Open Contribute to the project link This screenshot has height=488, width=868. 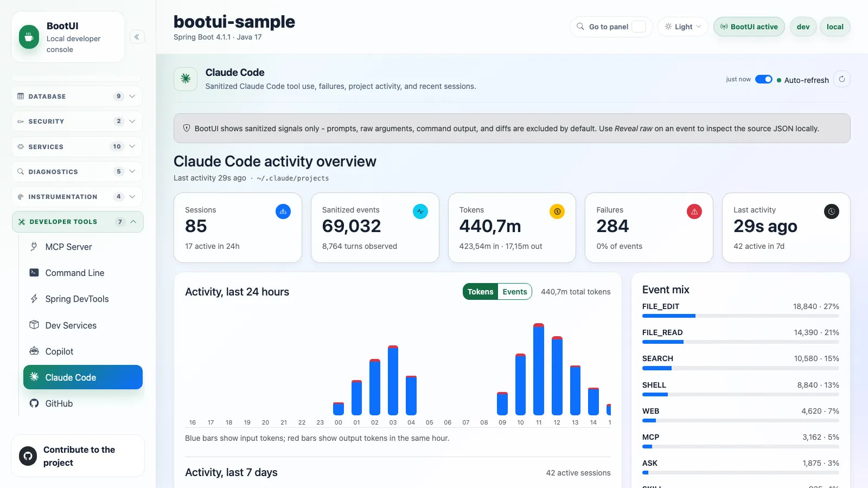tap(78, 456)
